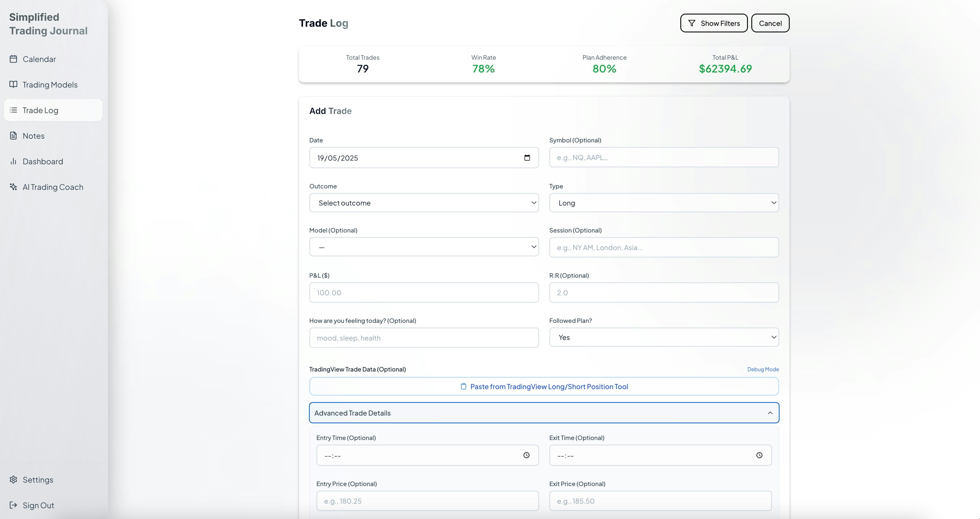Screen dimensions: 980x519
Task: Click the Entry Time clock icon
Action: click(526, 455)
